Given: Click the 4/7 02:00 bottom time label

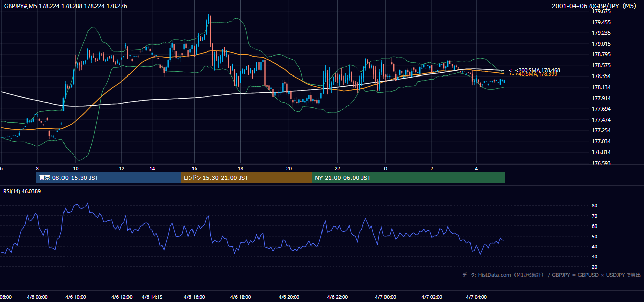Looking at the screenshot, I should [432, 297].
